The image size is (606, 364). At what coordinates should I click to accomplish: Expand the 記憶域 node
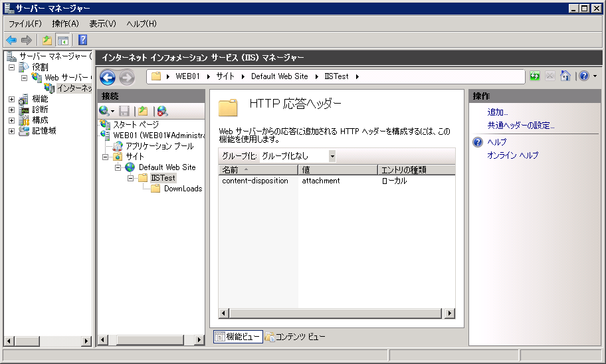[11, 131]
